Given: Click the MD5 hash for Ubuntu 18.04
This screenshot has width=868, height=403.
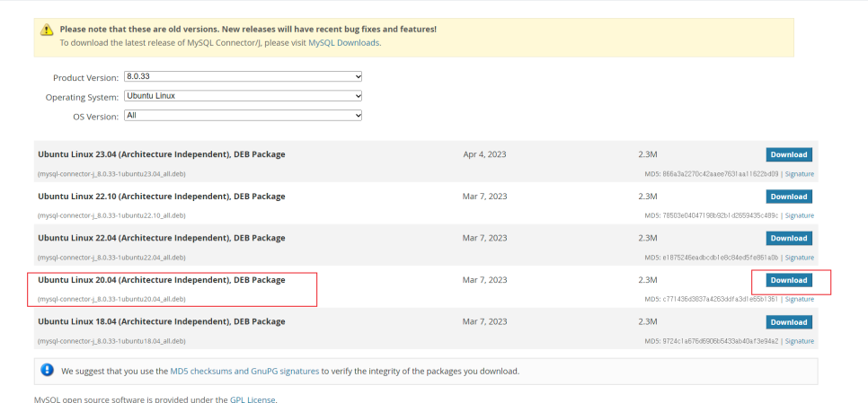Looking at the screenshot, I should coord(719,341).
